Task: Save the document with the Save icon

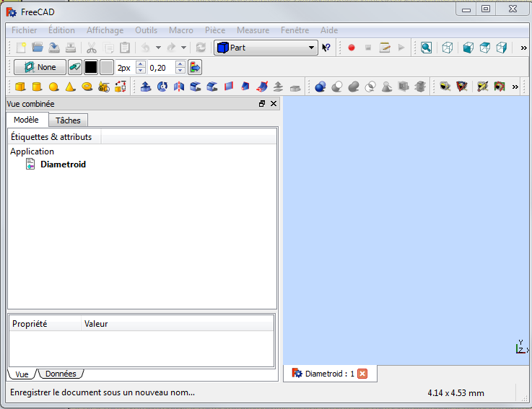Action: click(x=54, y=48)
